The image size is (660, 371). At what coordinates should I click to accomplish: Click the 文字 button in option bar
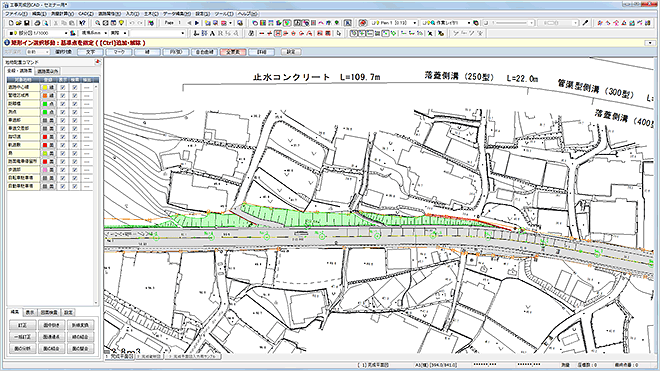(90, 52)
